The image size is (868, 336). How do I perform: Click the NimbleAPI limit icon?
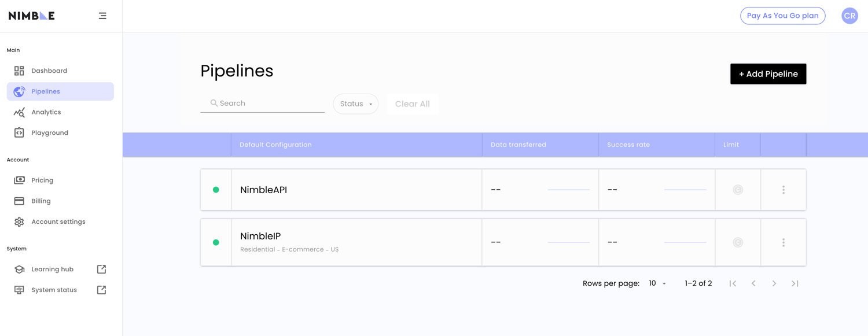pos(738,190)
